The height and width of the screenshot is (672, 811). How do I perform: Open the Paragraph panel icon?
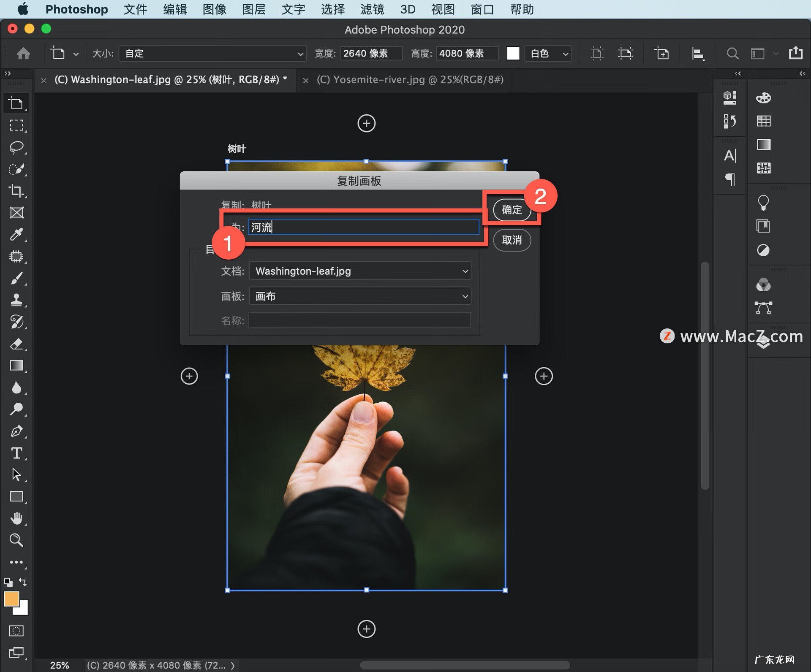pos(730,179)
